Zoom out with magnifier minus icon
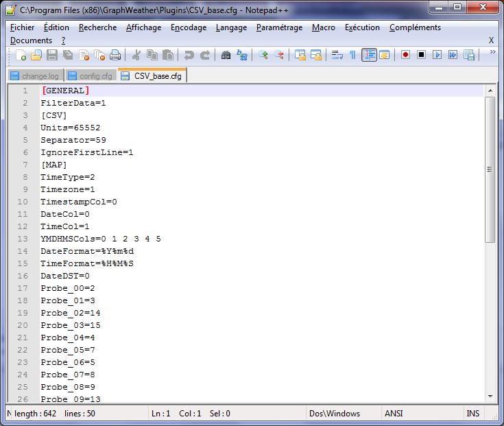The height and width of the screenshot is (426, 504). pyautogui.click(x=278, y=55)
